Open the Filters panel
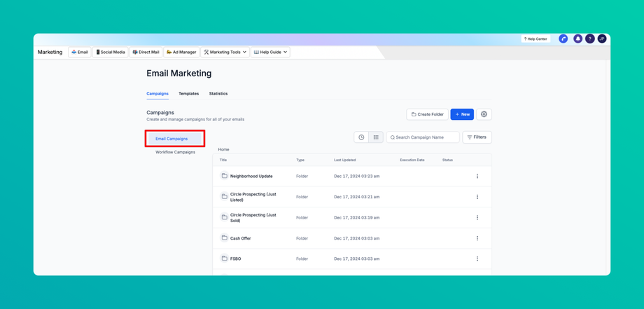The width and height of the screenshot is (644, 309). click(x=477, y=137)
